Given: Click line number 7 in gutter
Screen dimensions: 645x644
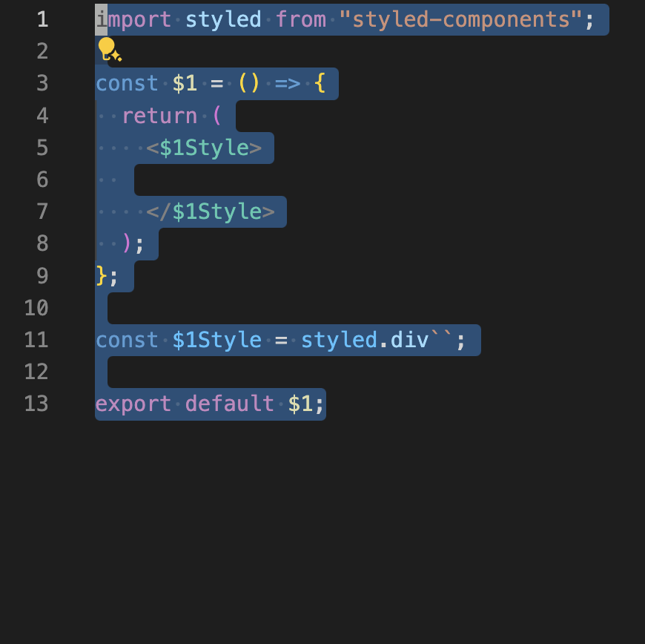Looking at the screenshot, I should [x=43, y=211].
